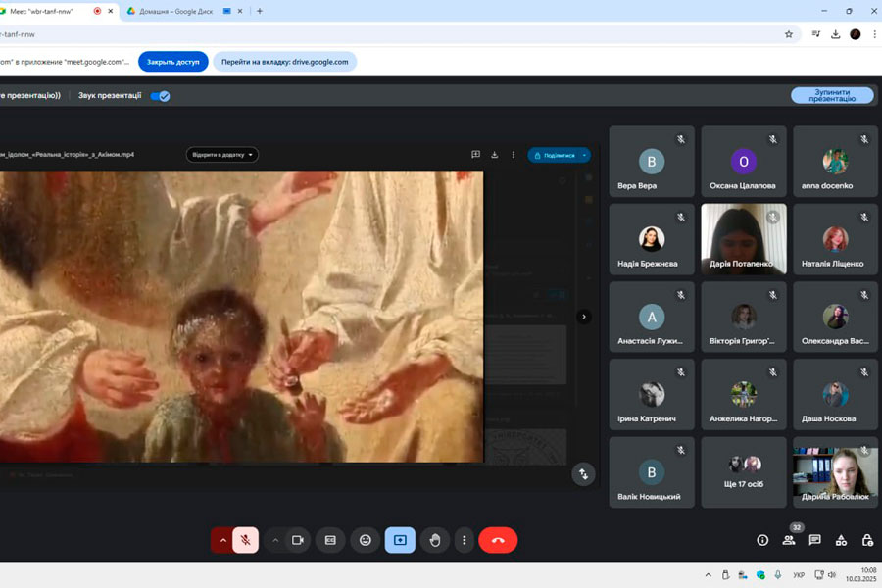
Task: Open more options three-dot menu
Action: coord(465,540)
